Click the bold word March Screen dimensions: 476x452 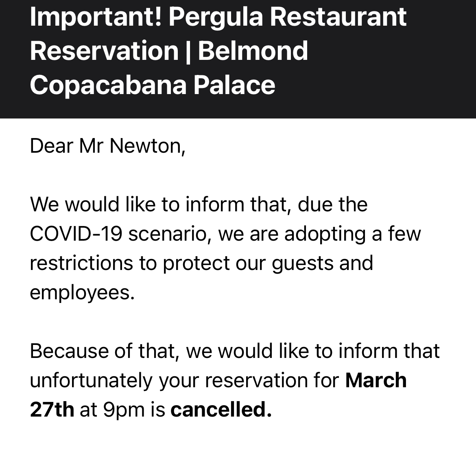click(376, 380)
